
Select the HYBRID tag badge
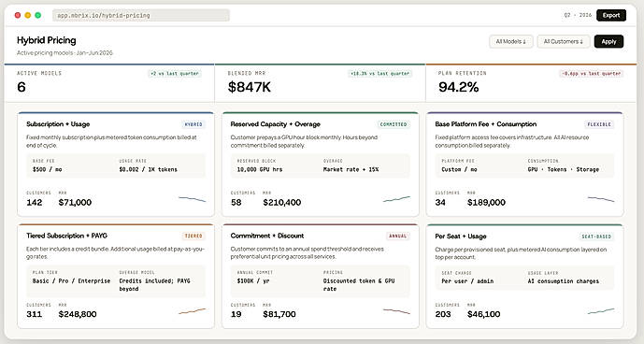click(x=193, y=124)
